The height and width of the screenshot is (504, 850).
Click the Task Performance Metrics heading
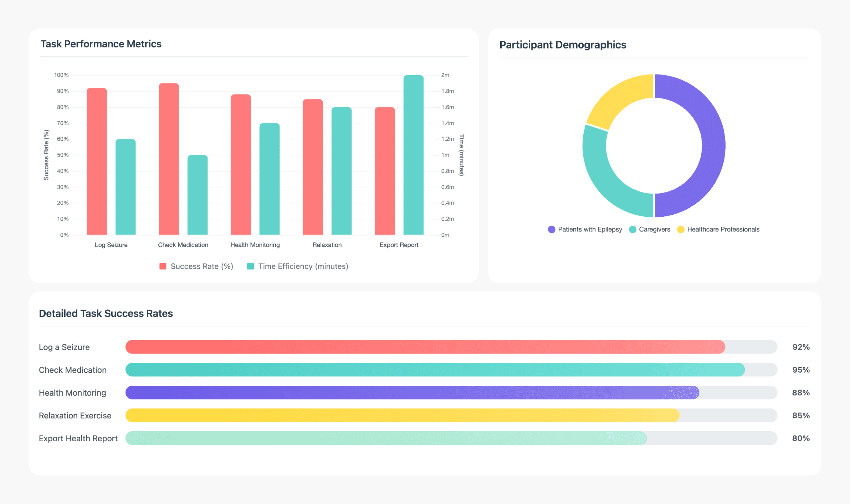[101, 44]
